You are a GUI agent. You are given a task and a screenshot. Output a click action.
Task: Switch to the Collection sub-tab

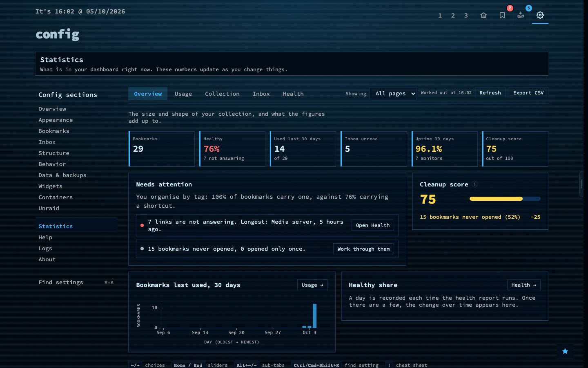point(222,94)
